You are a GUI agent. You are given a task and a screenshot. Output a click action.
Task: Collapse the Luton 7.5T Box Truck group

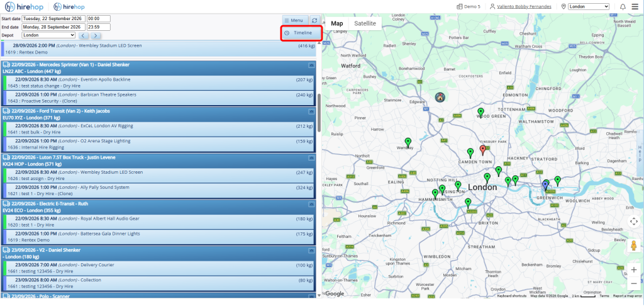(311, 157)
